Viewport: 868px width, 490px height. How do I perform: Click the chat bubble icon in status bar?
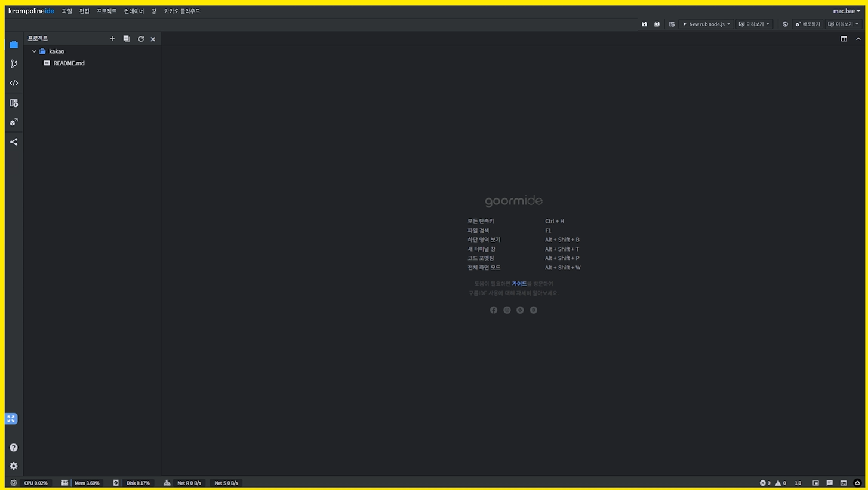[829, 483]
